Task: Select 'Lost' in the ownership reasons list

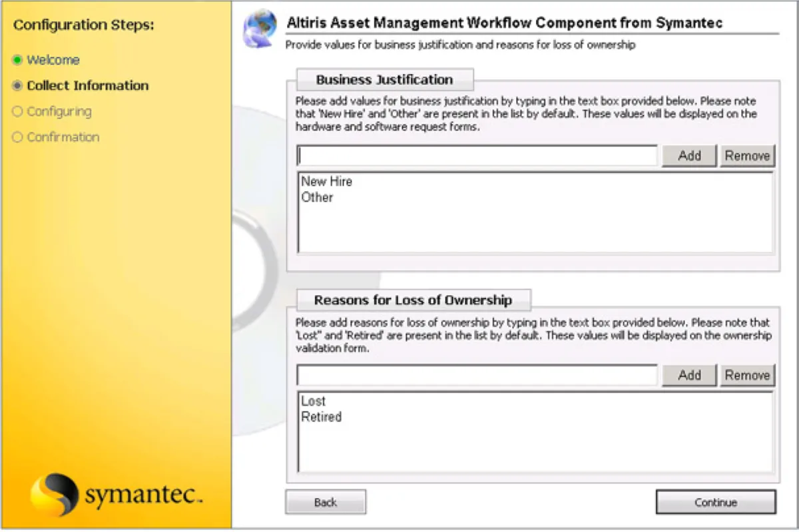Action: pos(313,401)
